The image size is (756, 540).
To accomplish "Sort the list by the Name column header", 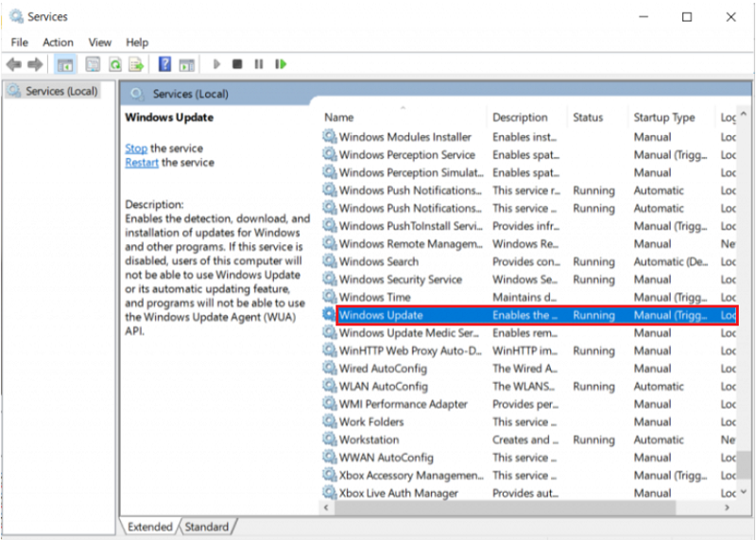I will [338, 117].
